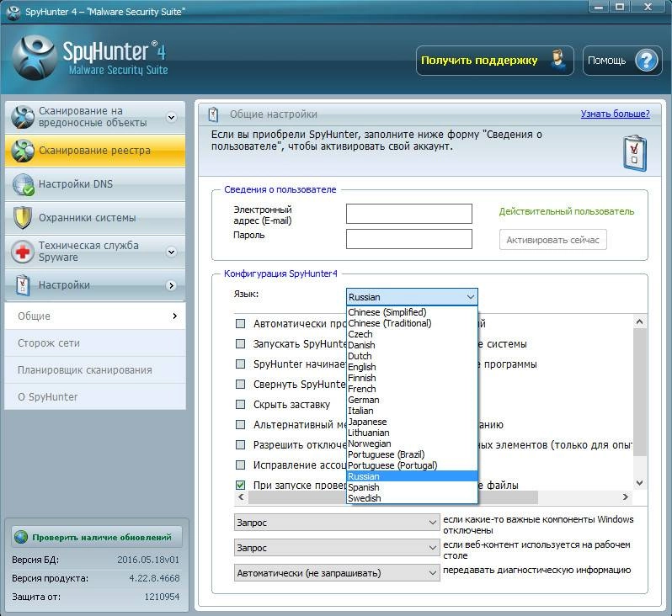Image resolution: width=672 pixels, height=616 pixels.
Task: Expand the Техническая служба Spyware chevron
Action: click(172, 252)
